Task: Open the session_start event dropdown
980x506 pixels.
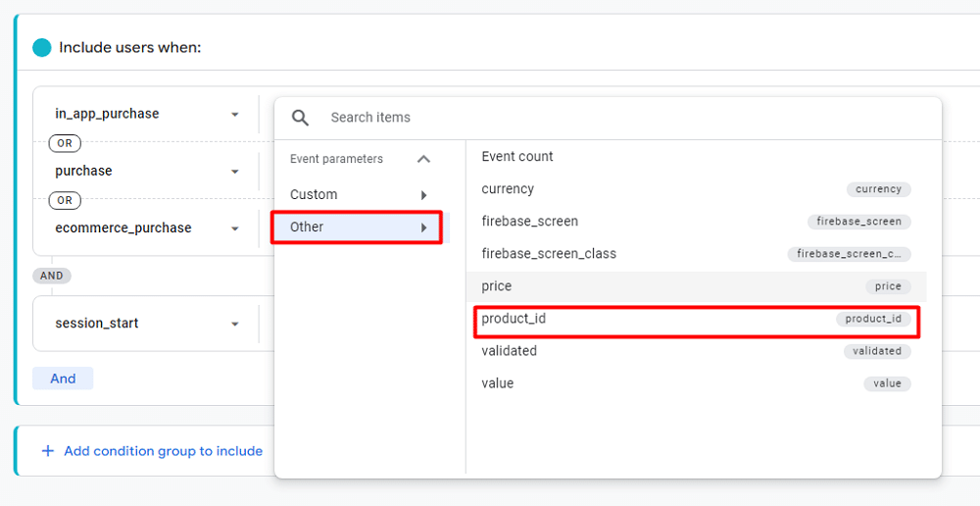Action: point(234,324)
